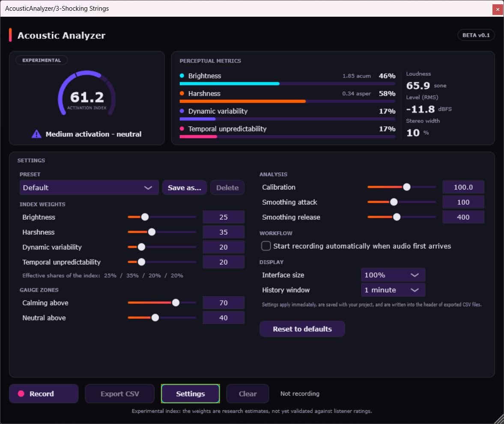Click the activation index gauge showing 61.2
The image size is (504, 424).
87,93
